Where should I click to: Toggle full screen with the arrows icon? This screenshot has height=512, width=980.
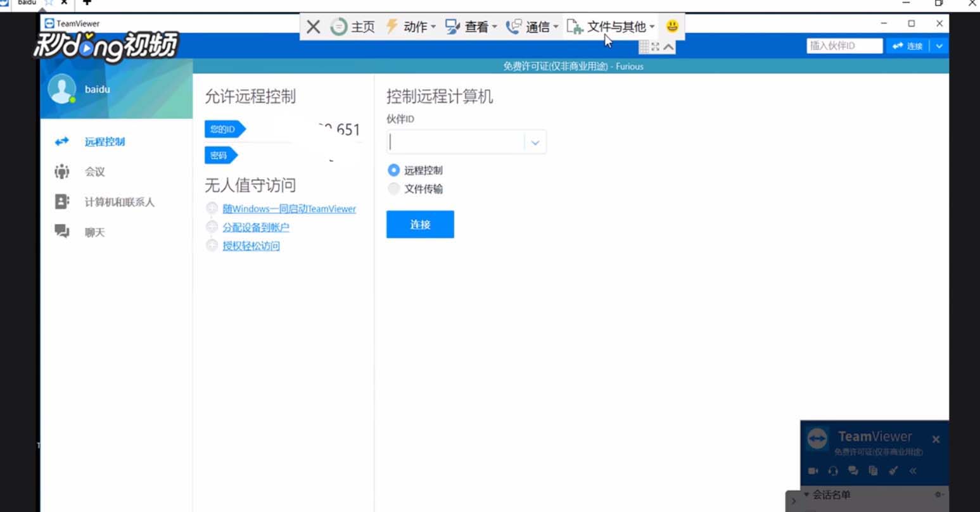click(x=656, y=47)
